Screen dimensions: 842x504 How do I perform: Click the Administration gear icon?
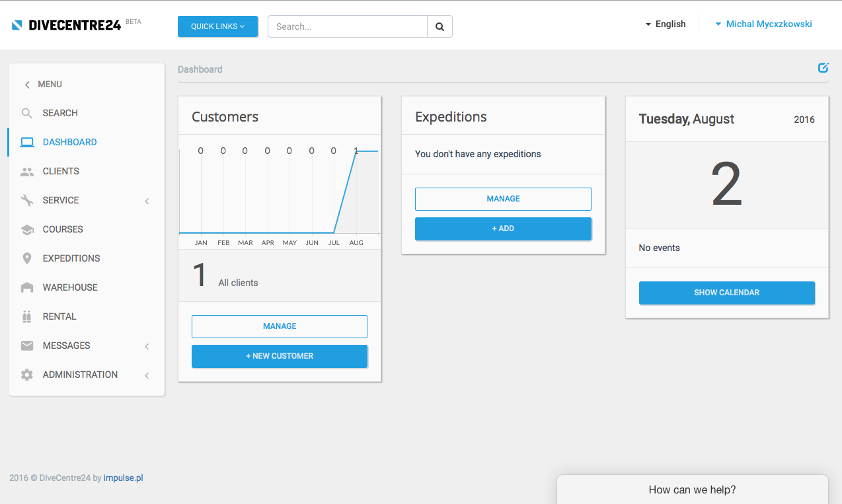pos(27,375)
